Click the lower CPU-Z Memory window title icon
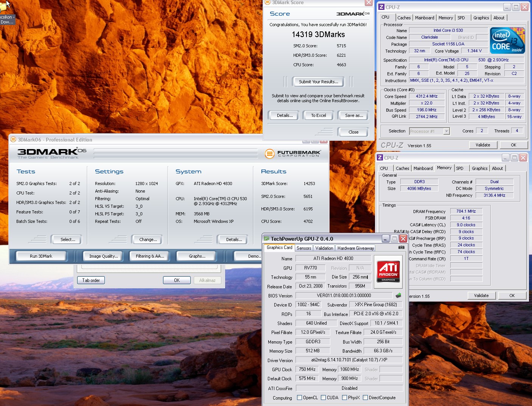 380,157
